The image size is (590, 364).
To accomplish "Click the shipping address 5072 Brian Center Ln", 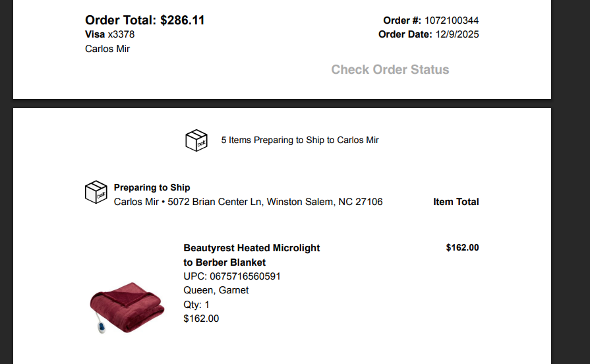I will point(275,202).
